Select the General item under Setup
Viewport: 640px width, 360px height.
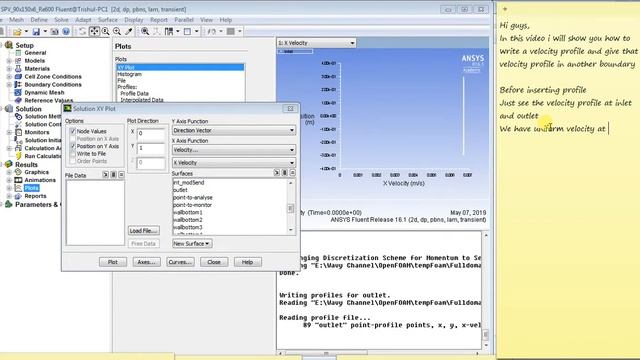click(35, 53)
